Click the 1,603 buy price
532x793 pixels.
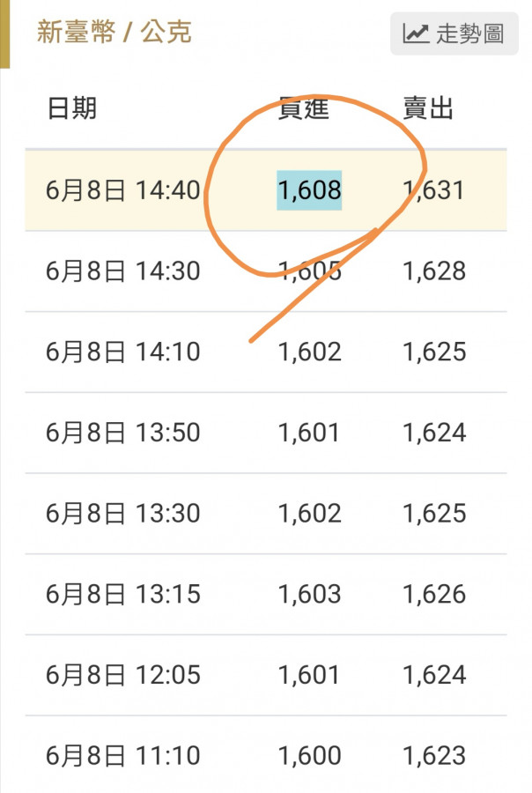click(309, 595)
